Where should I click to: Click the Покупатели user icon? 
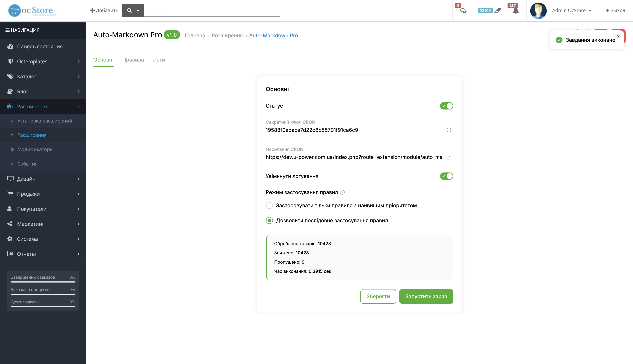[x=10, y=209]
